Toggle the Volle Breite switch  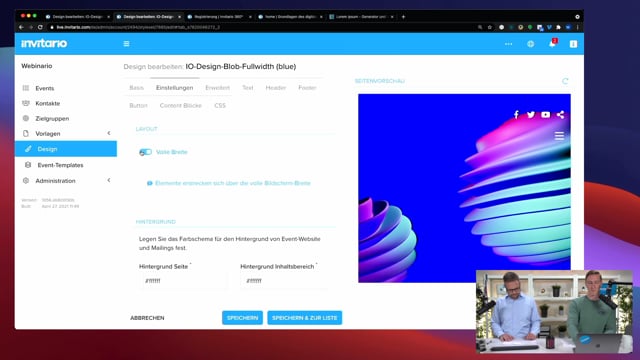click(145, 152)
